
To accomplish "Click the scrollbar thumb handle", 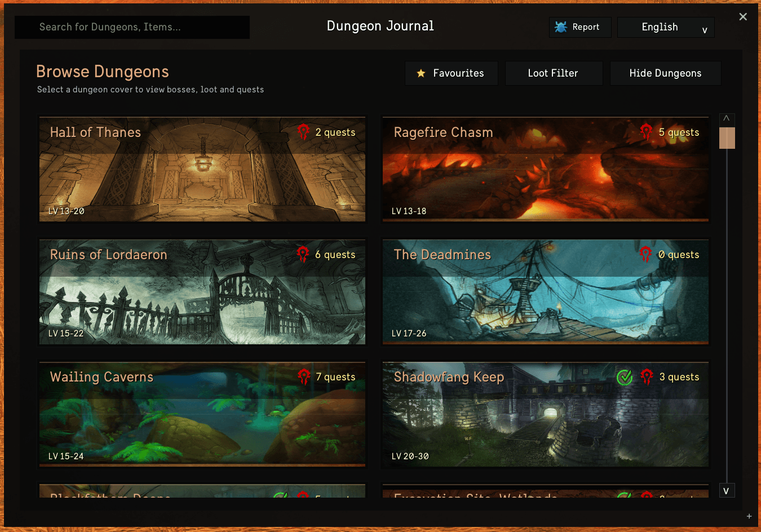I will (x=727, y=138).
